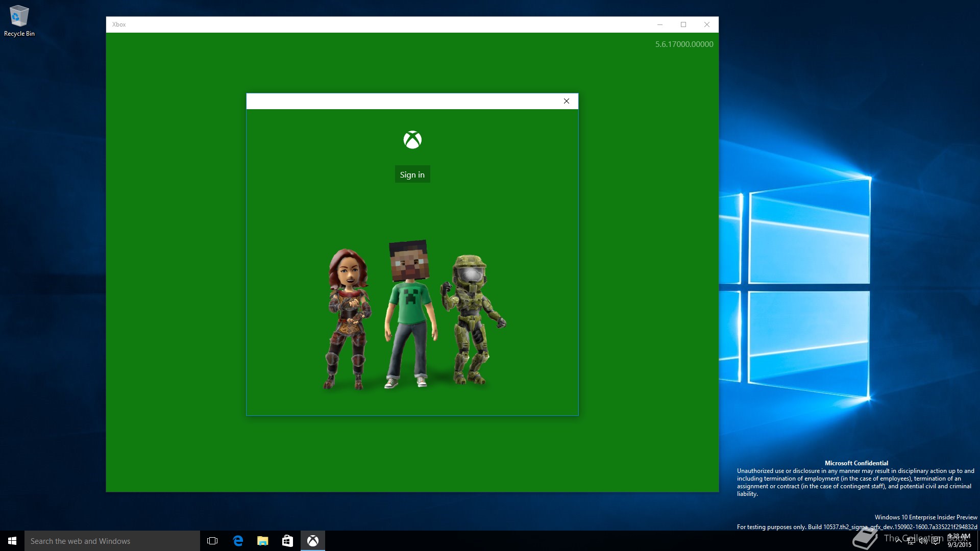Click the Xbox logo above Sign in
The width and height of the screenshot is (980, 551).
(412, 140)
